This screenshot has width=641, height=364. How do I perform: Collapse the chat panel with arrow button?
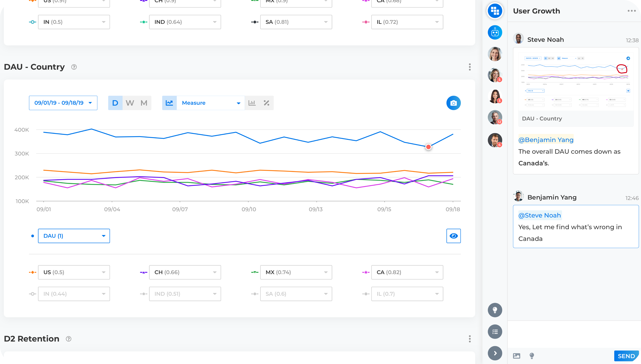(495, 353)
